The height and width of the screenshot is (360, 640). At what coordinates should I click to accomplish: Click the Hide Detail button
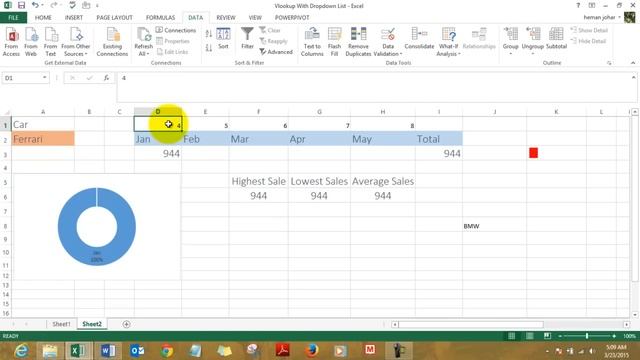[x=588, y=41]
